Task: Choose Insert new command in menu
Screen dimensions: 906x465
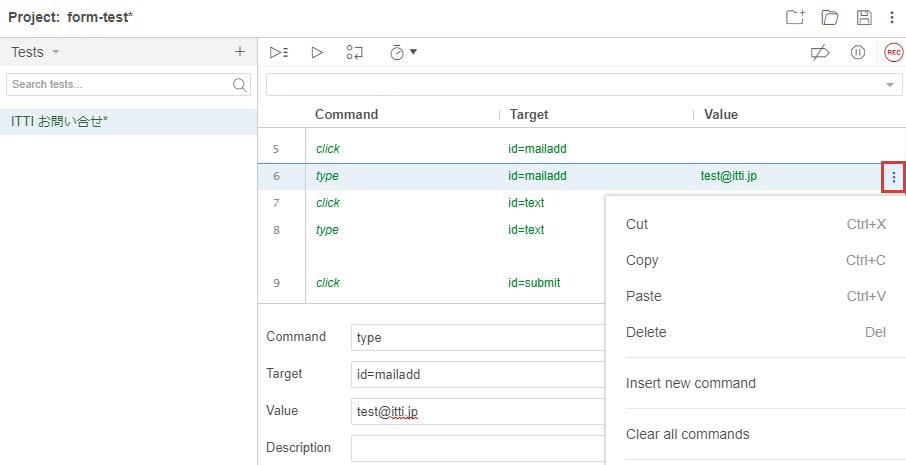Action: (x=690, y=383)
